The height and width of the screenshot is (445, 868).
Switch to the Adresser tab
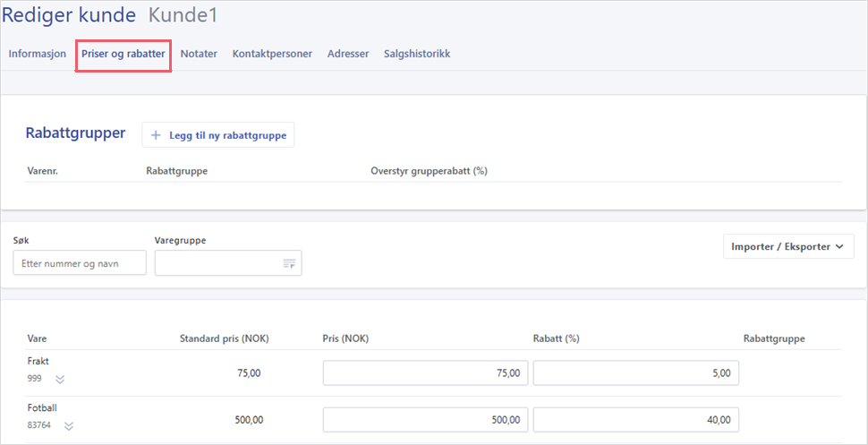point(348,54)
